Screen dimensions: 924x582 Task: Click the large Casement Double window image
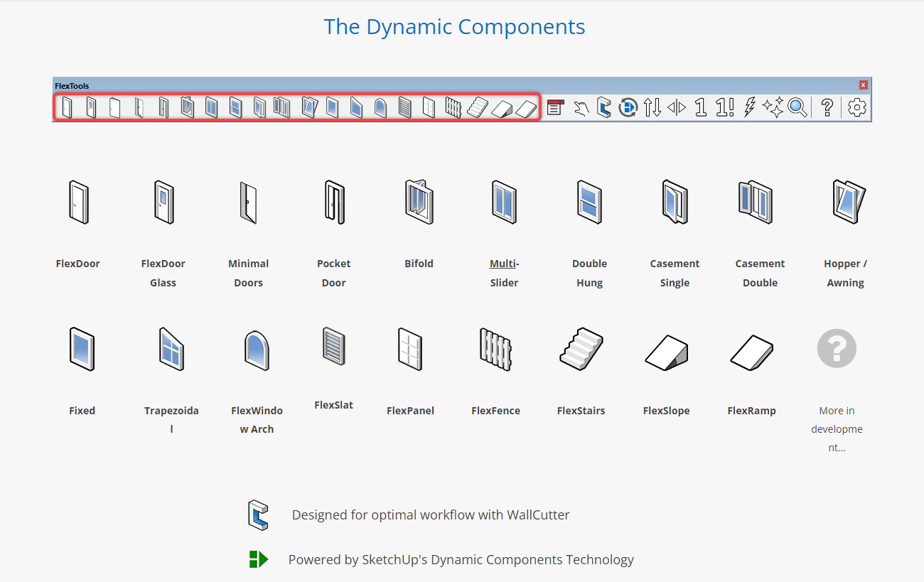tap(756, 202)
